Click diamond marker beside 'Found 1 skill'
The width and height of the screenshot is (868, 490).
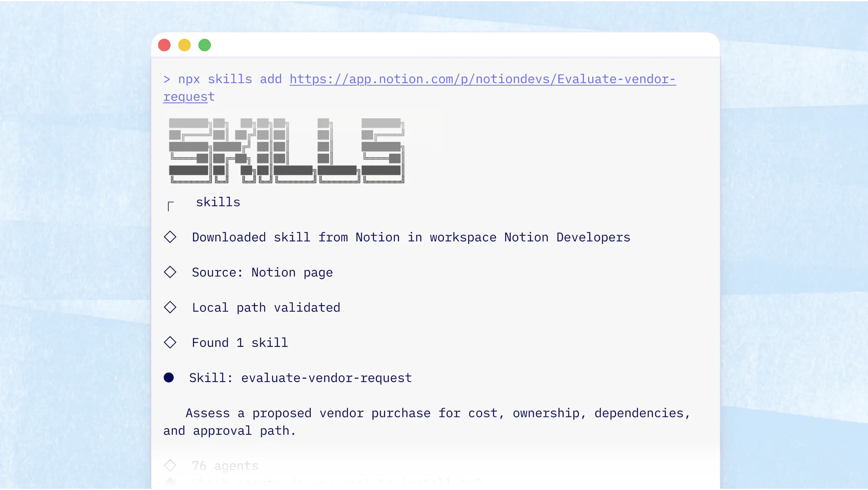(170, 342)
